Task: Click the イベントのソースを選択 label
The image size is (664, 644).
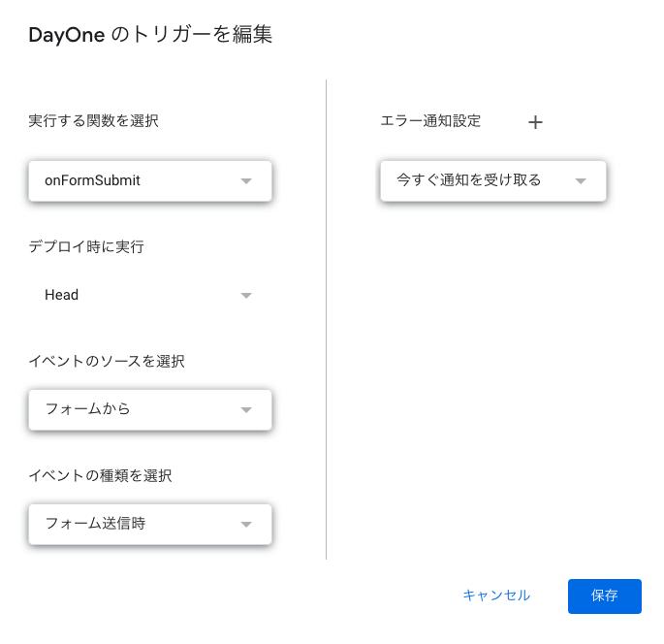Action: click(107, 362)
